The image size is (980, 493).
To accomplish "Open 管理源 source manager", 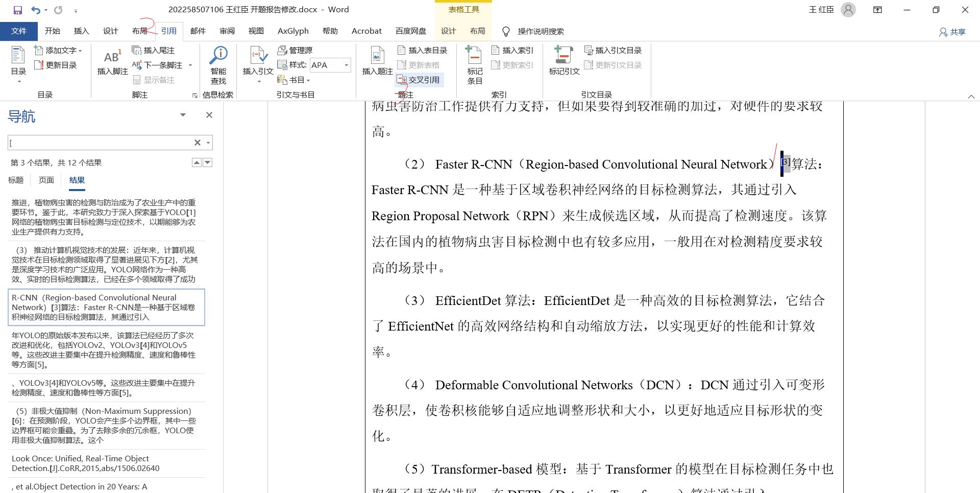I will [x=295, y=50].
